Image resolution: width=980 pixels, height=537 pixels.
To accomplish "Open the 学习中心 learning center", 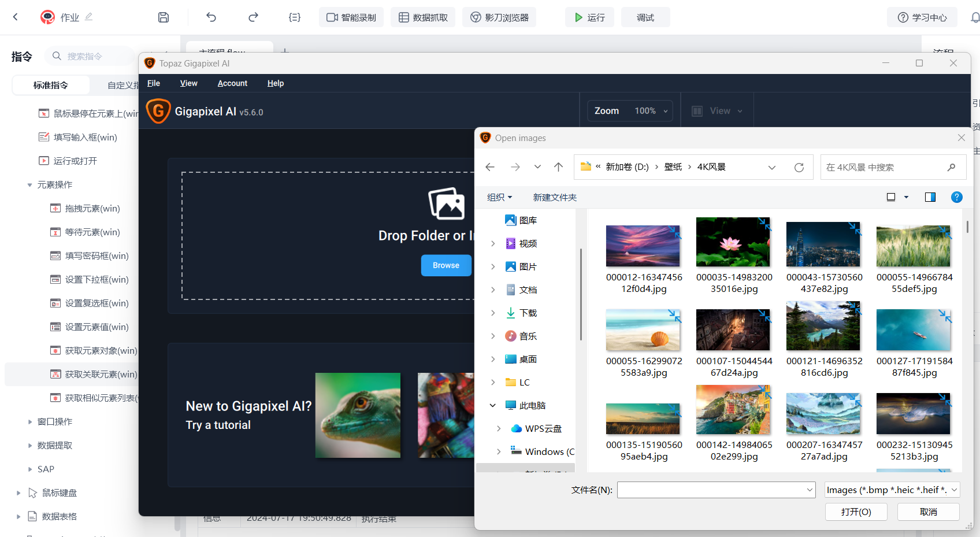I will pyautogui.click(x=922, y=17).
